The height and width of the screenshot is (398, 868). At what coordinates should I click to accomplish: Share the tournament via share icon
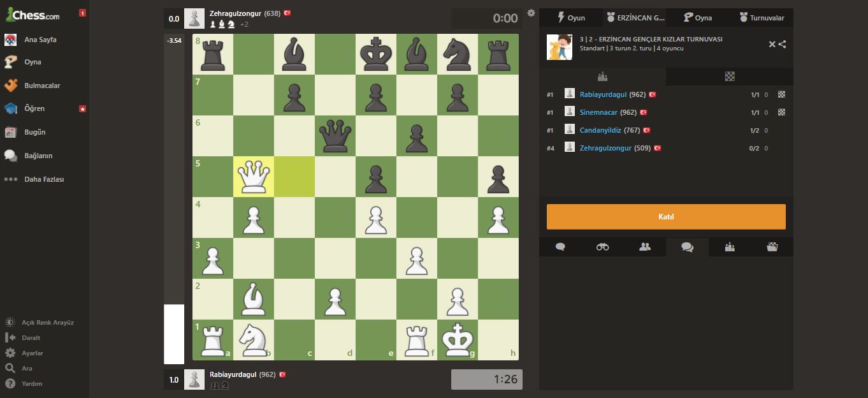(x=782, y=44)
